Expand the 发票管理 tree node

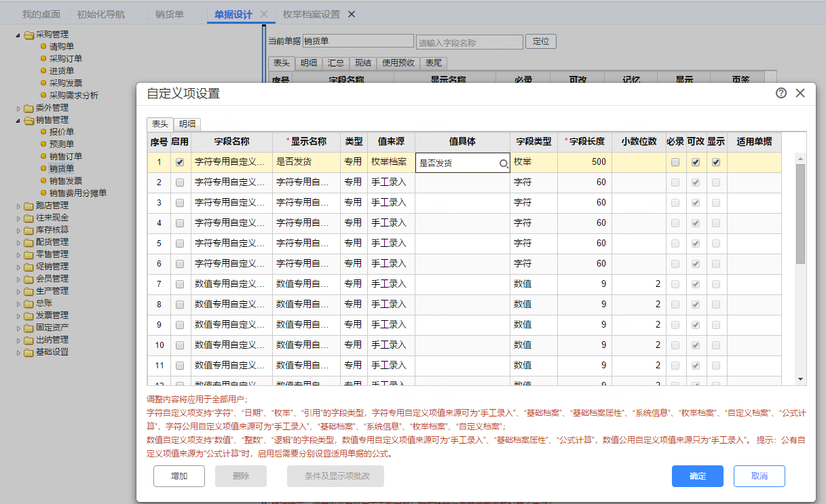point(18,315)
